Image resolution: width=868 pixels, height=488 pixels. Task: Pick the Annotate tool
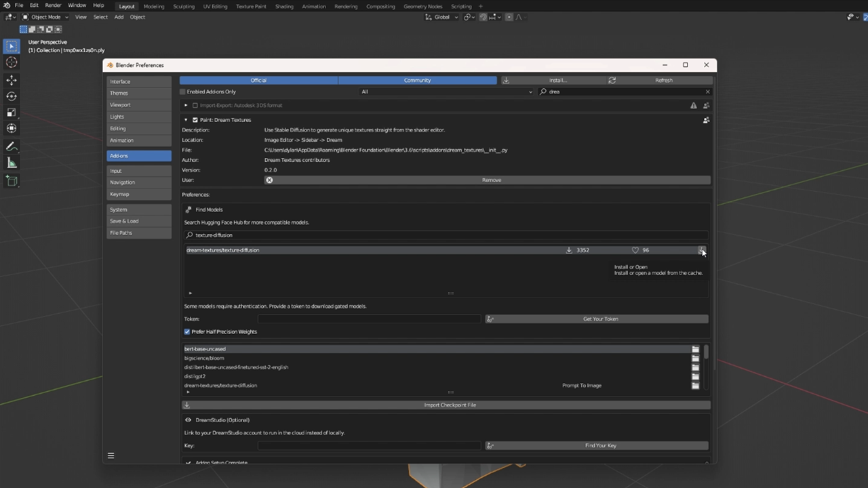point(11,146)
